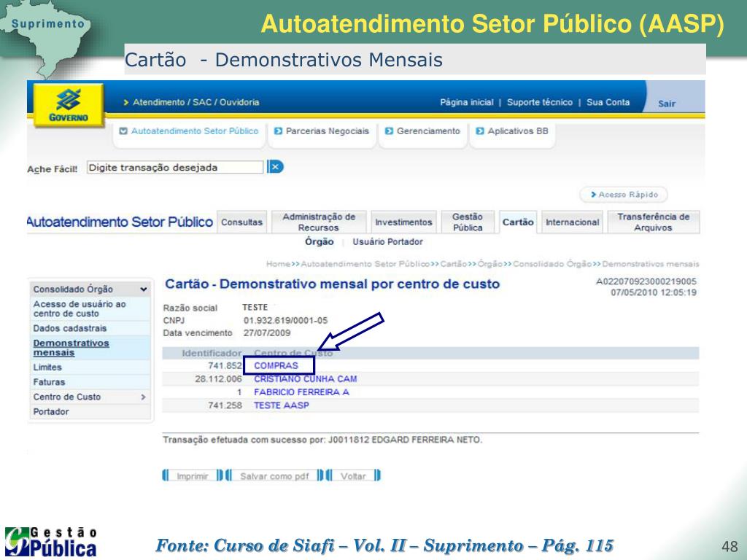
Task: Open the CRISTIANO CUNHA CAM cost center
Action: [x=306, y=379]
